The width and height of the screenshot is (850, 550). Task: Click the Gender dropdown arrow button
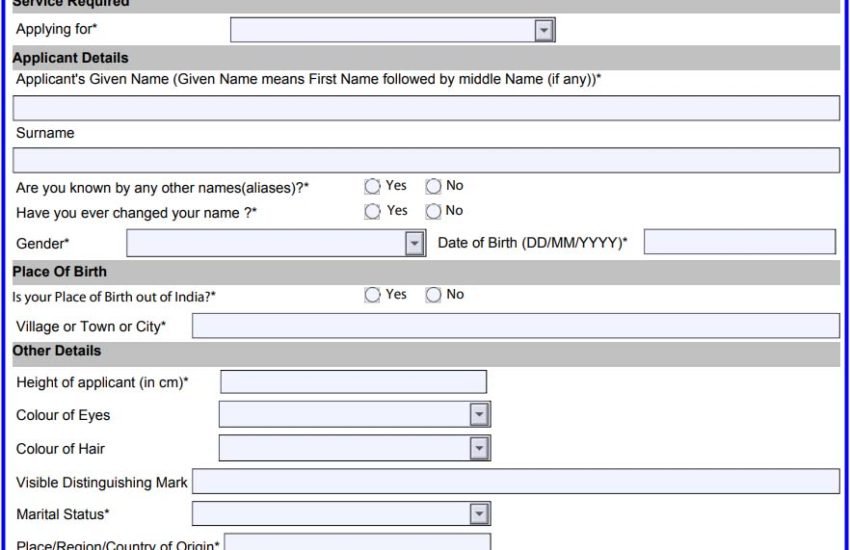pos(414,243)
